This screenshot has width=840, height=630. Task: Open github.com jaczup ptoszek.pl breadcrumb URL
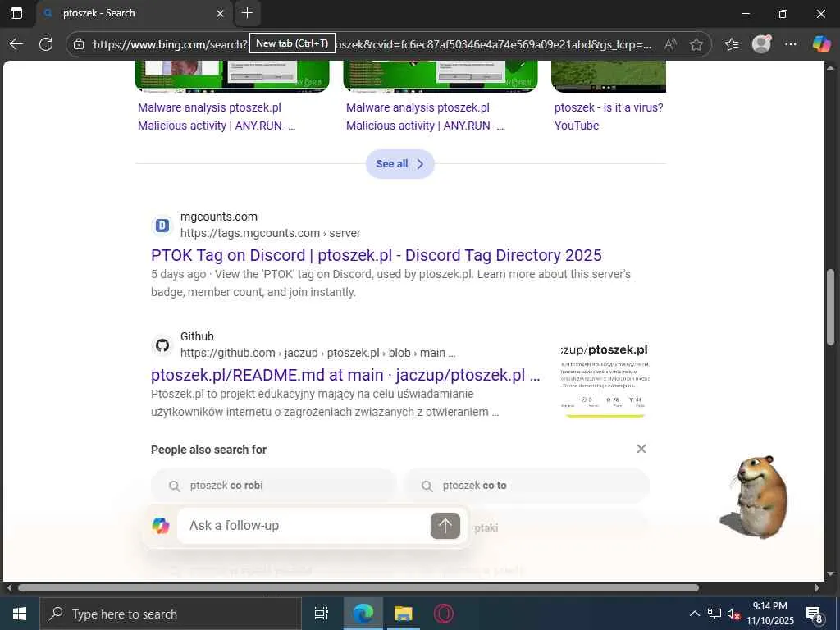317,353
